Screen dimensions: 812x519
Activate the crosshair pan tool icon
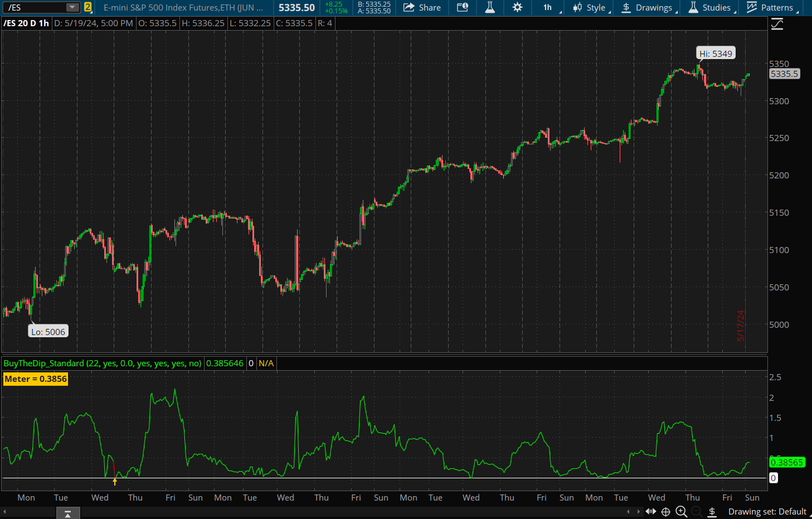pos(665,512)
